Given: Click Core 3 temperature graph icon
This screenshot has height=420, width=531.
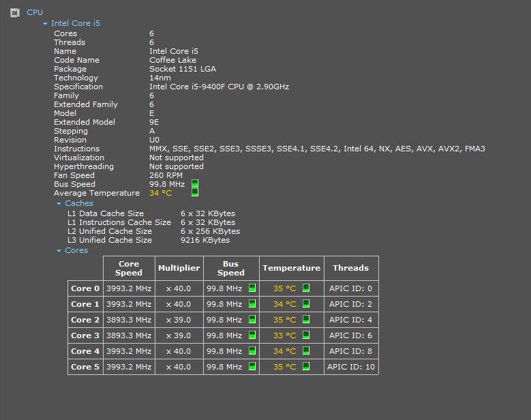Looking at the screenshot, I should (306, 335).
